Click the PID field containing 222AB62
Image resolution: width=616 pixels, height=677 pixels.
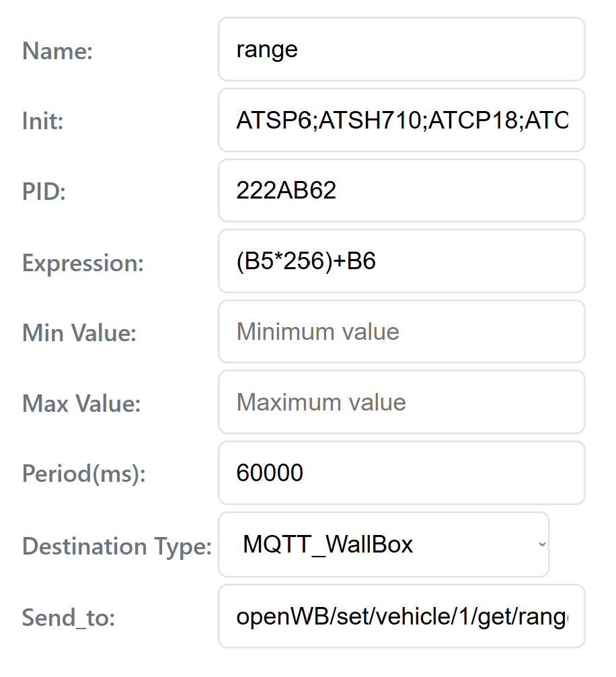coord(401,191)
